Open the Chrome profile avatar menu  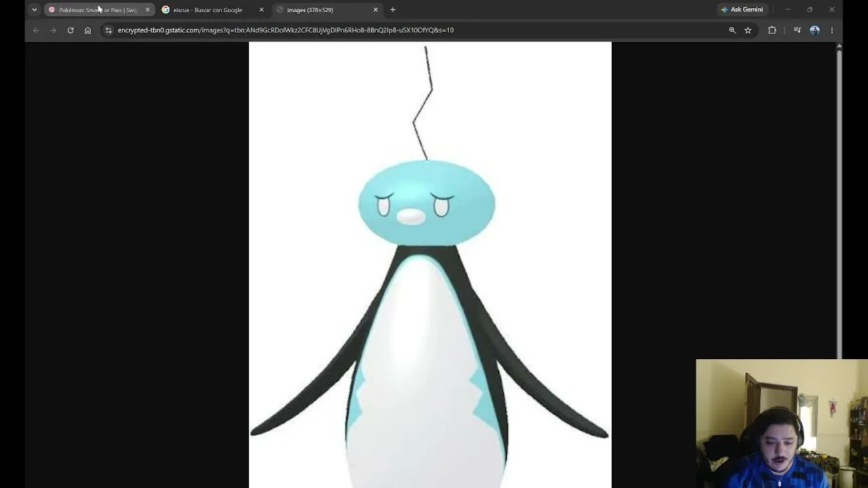coord(814,30)
